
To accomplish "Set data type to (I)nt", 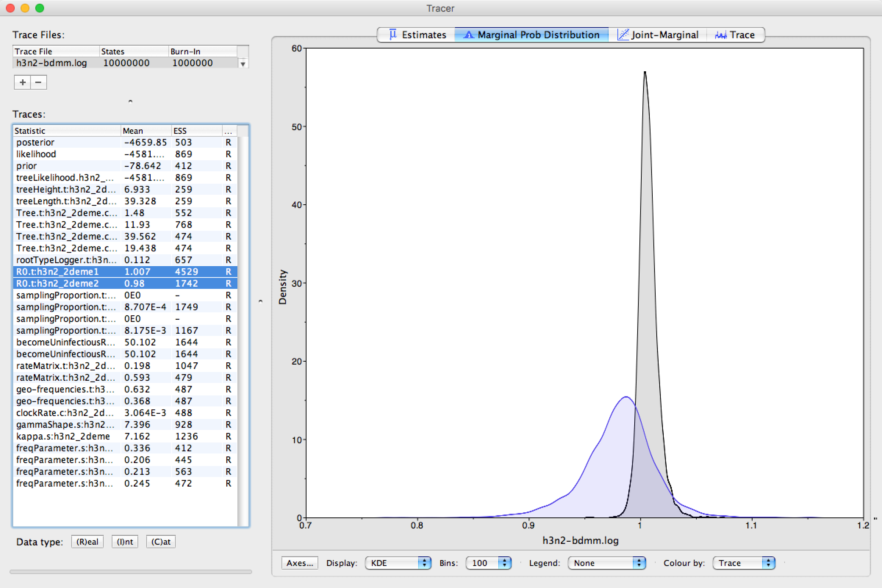I will (125, 541).
